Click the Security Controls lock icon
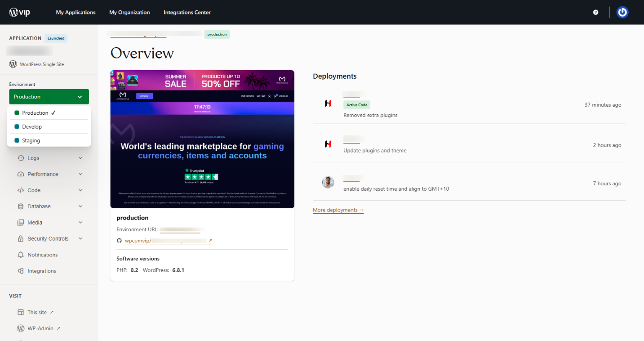The height and width of the screenshot is (341, 644). tap(21, 238)
